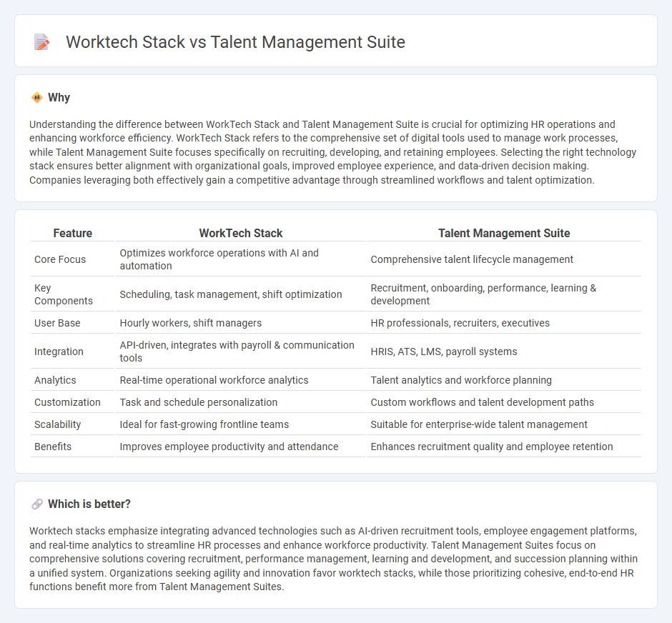Click cell API-driven, integrates with payroll & communication tools
This screenshot has width=672, height=623.
pyautogui.click(x=240, y=352)
